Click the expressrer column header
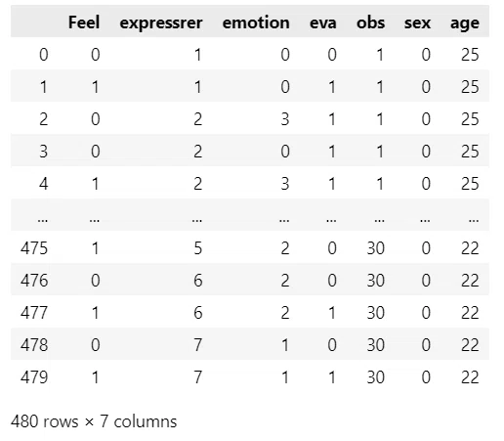Viewport: 504px width, 441px height. (161, 22)
